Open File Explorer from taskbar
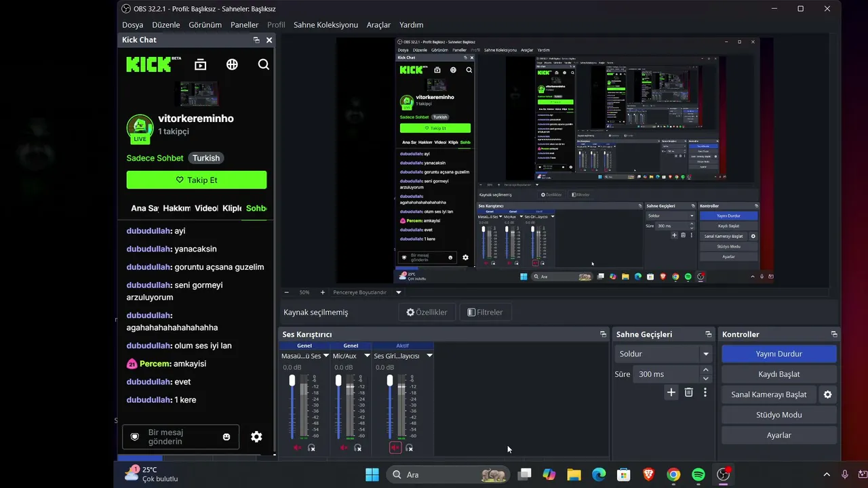This screenshot has height=488, width=868. coord(574,474)
